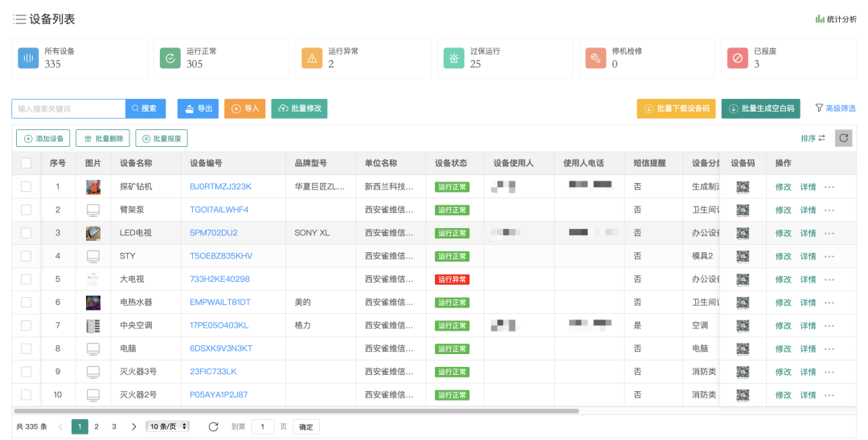Open the QR code for row 1

(x=743, y=187)
